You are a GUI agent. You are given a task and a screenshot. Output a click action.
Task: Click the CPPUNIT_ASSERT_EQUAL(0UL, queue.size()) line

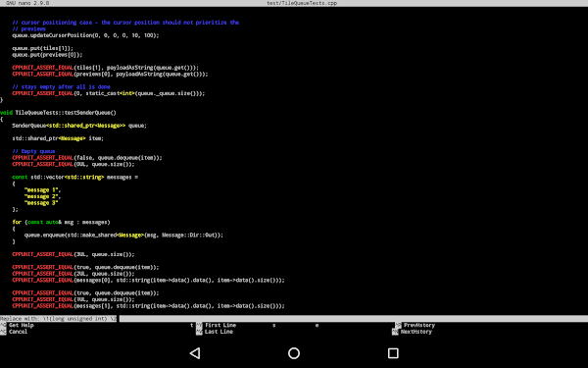[x=73, y=164]
